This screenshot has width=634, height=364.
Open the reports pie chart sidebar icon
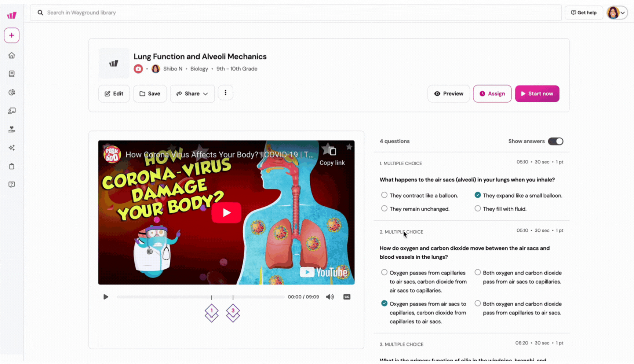pos(12,92)
